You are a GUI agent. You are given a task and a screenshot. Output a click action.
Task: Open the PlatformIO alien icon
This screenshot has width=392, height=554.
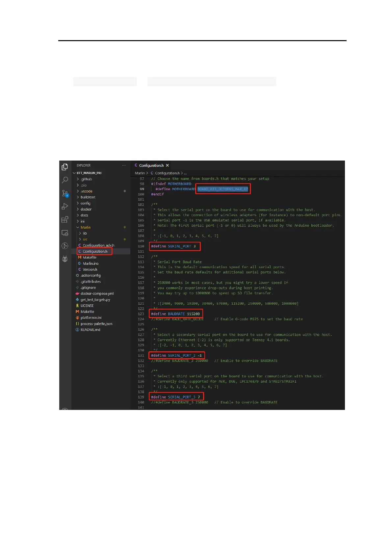click(65, 259)
